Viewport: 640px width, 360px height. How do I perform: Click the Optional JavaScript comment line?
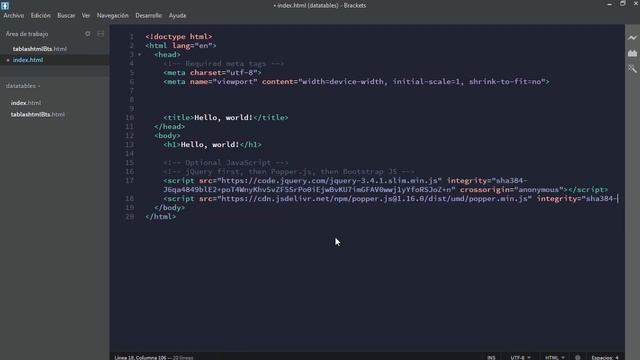click(226, 162)
